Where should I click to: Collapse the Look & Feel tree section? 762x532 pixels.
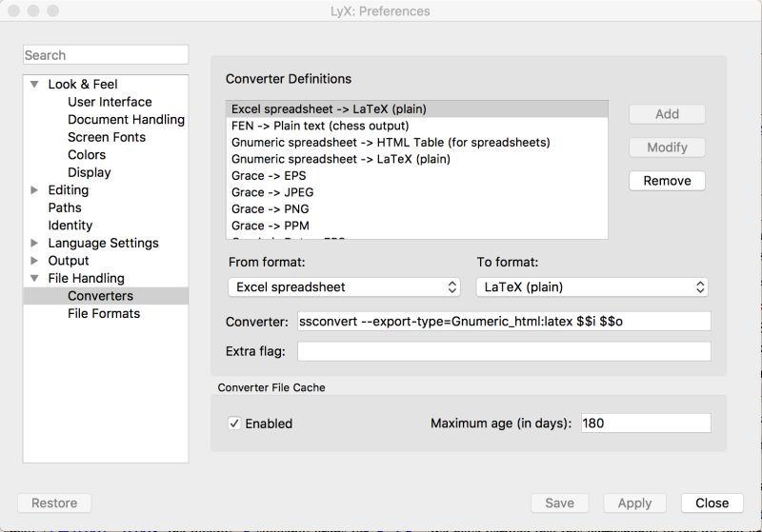click(x=34, y=84)
